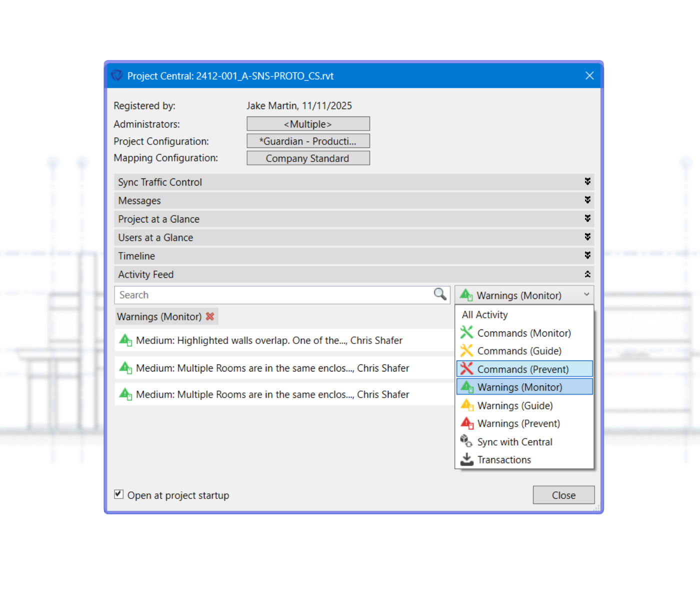Choose Commands (Guide) from the filter menu
700x600 pixels.
[519, 350]
